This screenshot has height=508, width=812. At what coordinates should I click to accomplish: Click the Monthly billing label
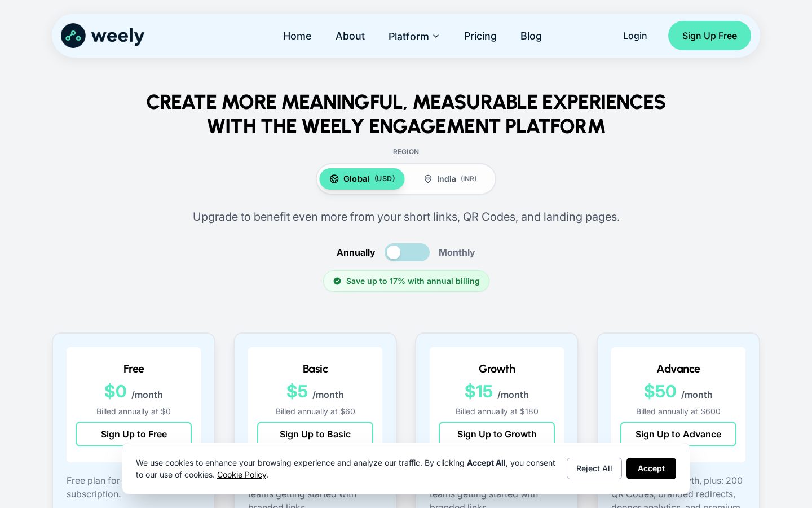457,252
